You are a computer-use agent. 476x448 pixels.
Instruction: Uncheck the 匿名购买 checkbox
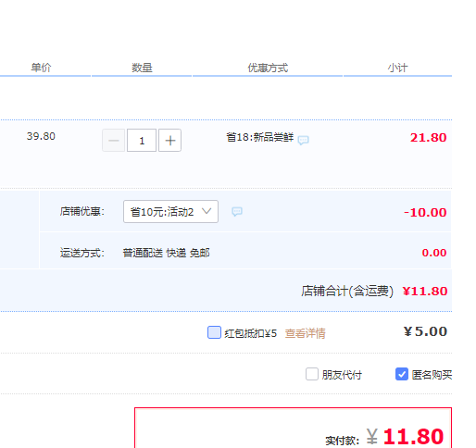tap(402, 374)
